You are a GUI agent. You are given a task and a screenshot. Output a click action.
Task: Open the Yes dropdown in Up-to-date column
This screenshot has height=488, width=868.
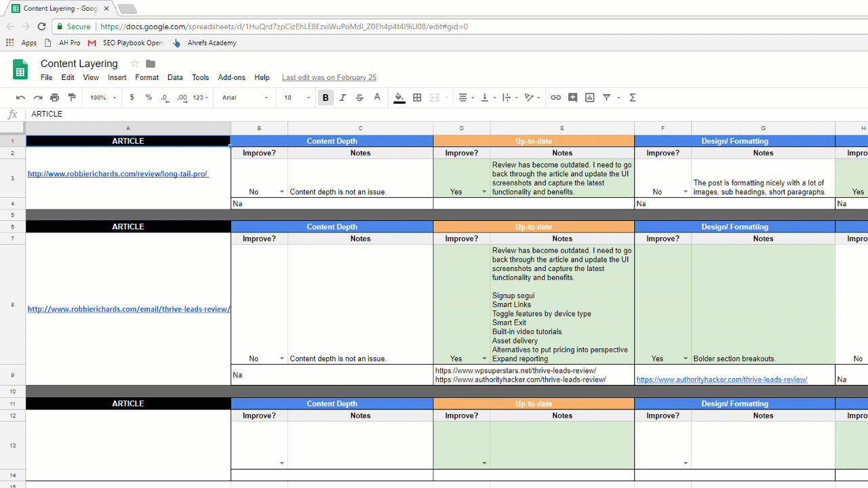tap(484, 192)
